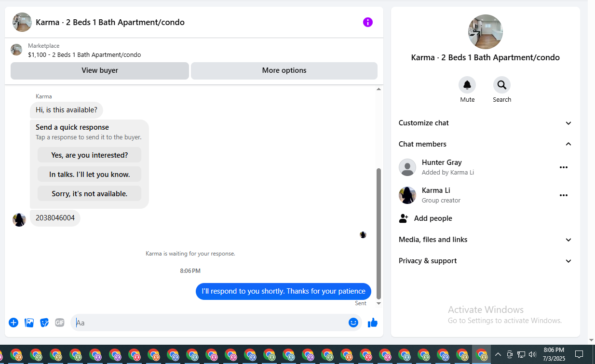Attach a photo using image icon
595x364 pixels.
(x=29, y=323)
